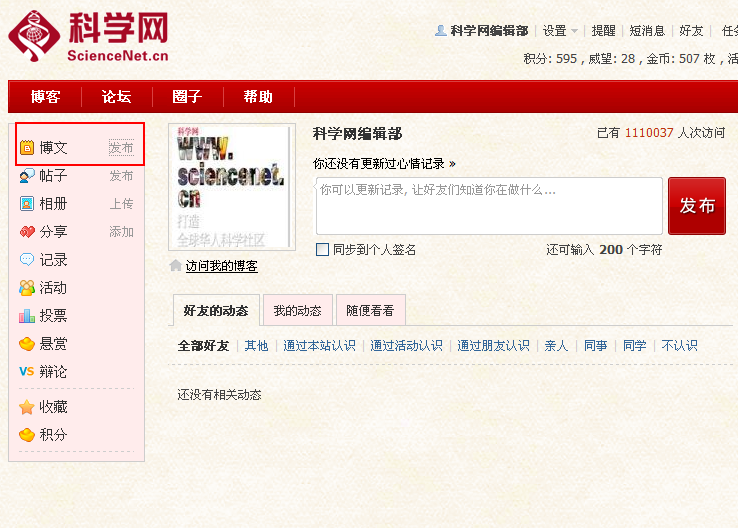The image size is (738, 528).
Task: Open 论坛 in the red navigation bar
Action: [116, 97]
